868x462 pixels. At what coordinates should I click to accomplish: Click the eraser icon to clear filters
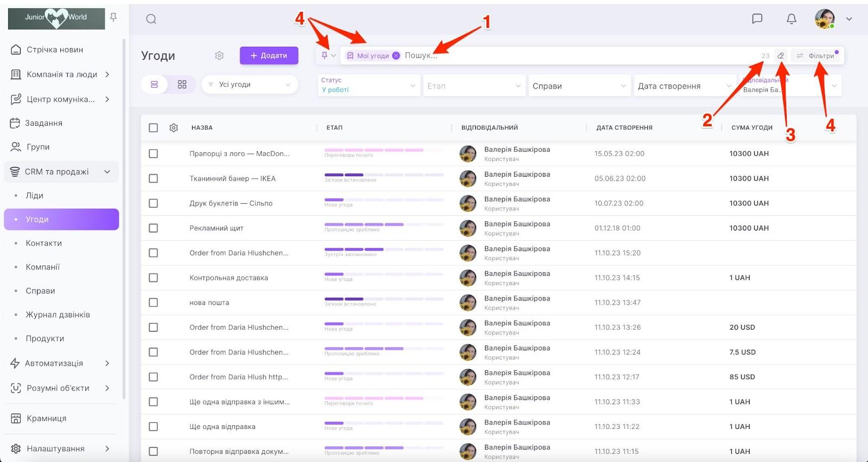coord(781,56)
